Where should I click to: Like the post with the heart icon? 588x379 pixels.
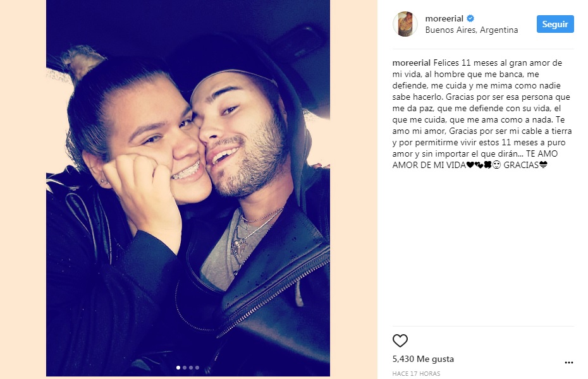(400, 340)
